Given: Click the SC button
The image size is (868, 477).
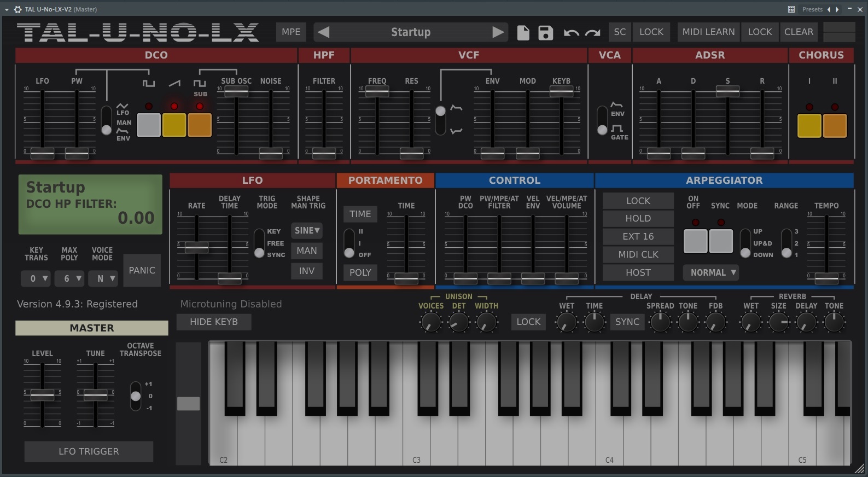Looking at the screenshot, I should pyautogui.click(x=620, y=32).
